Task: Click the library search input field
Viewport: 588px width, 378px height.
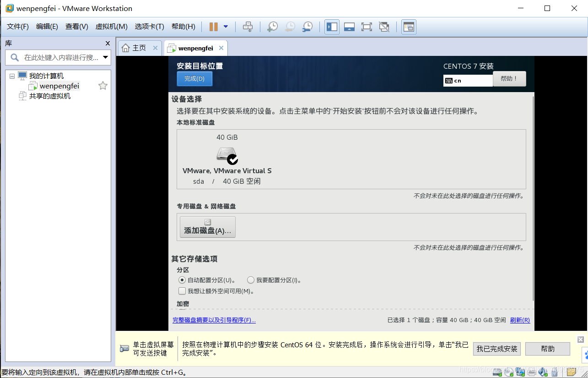Action: click(58, 57)
